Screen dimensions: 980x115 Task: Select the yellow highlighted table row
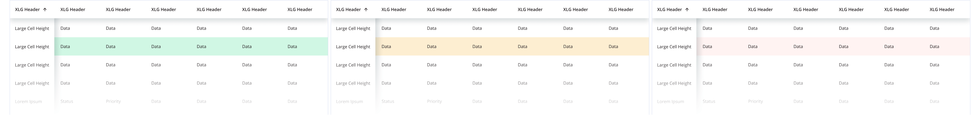pos(512,47)
